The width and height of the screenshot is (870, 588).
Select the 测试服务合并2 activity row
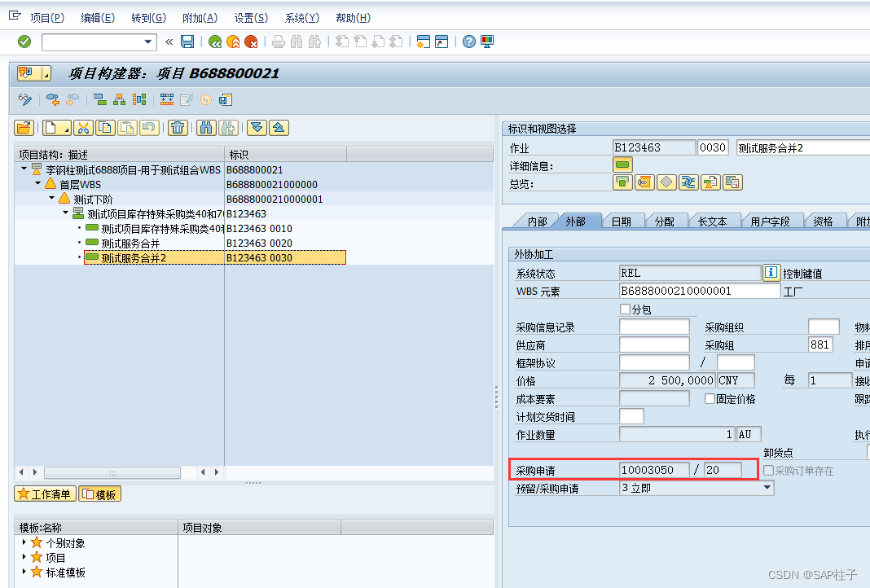[x=215, y=257]
